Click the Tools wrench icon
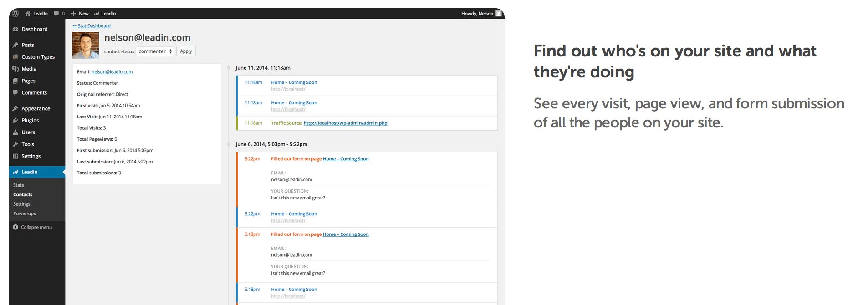The width and height of the screenshot is (868, 305). click(15, 144)
